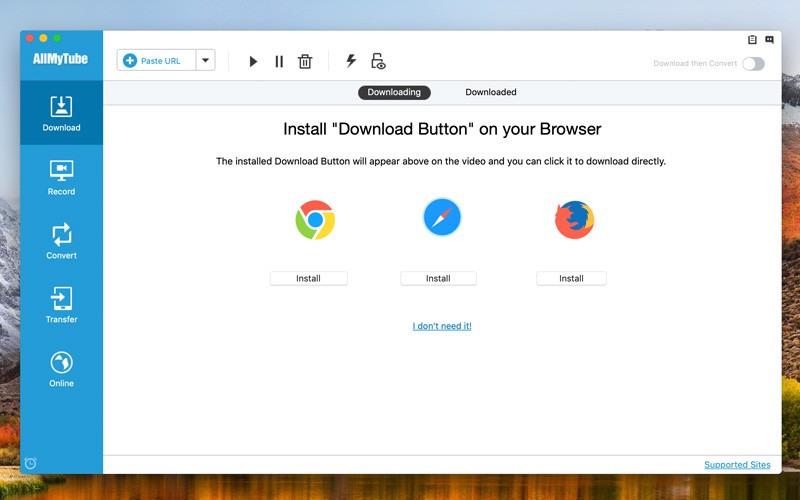Open the feedback chat icon at top right
Image resolution: width=800 pixels, height=500 pixels.
pyautogui.click(x=769, y=39)
